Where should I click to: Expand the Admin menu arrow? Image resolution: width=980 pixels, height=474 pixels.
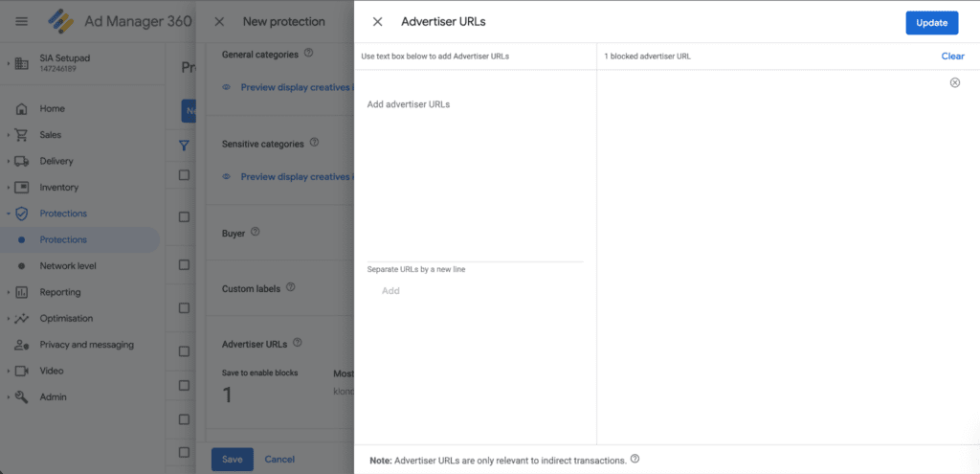click(8, 397)
